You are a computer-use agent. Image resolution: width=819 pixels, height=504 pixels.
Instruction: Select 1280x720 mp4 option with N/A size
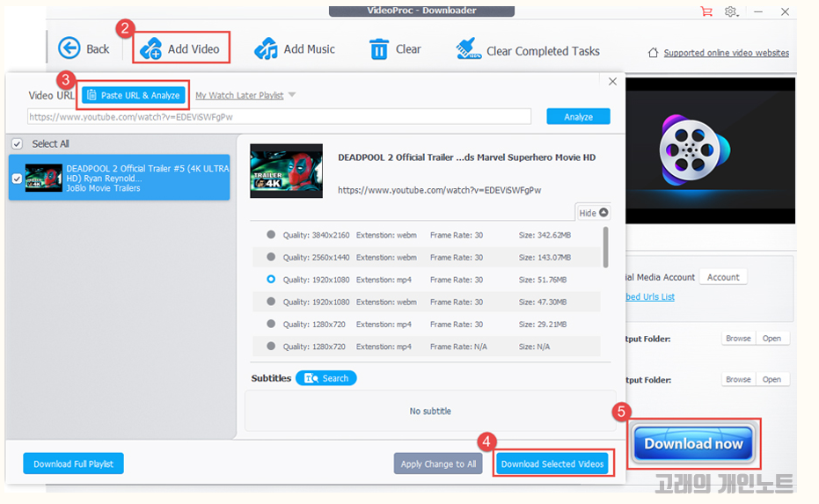click(x=271, y=346)
